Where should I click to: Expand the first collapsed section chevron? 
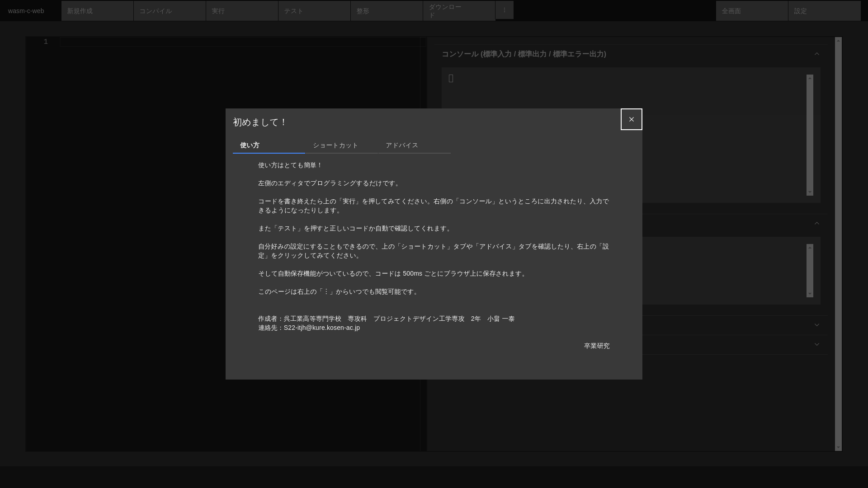pyautogui.click(x=816, y=325)
